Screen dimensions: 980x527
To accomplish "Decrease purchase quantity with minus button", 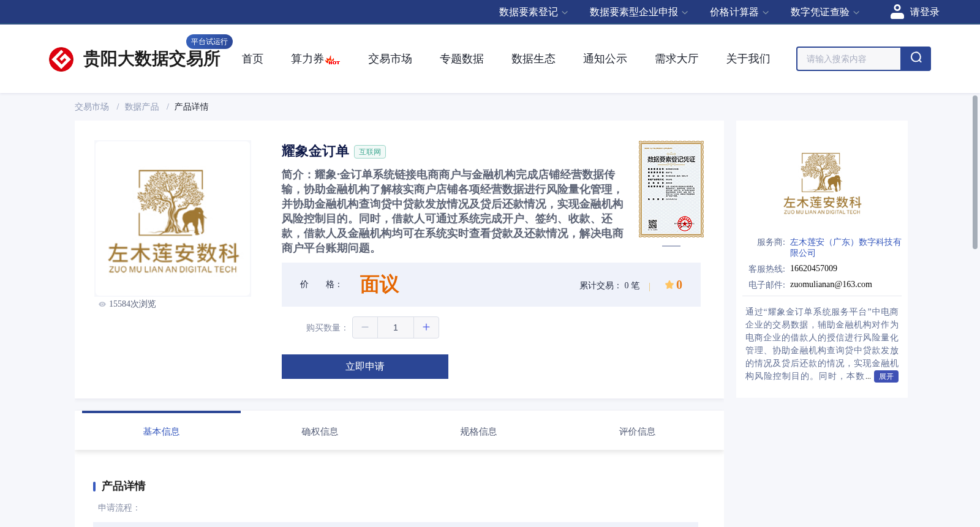I will tap(365, 327).
